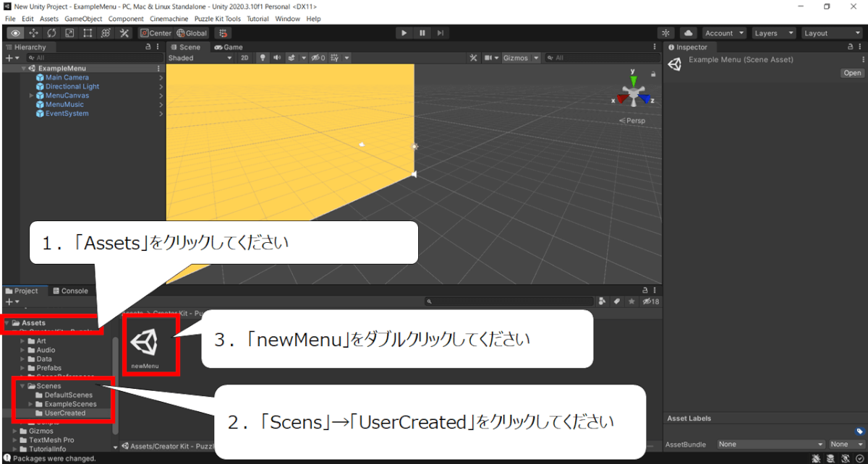The width and height of the screenshot is (868, 464).
Task: Collapse the ExampleMenu scene
Action: coord(23,69)
